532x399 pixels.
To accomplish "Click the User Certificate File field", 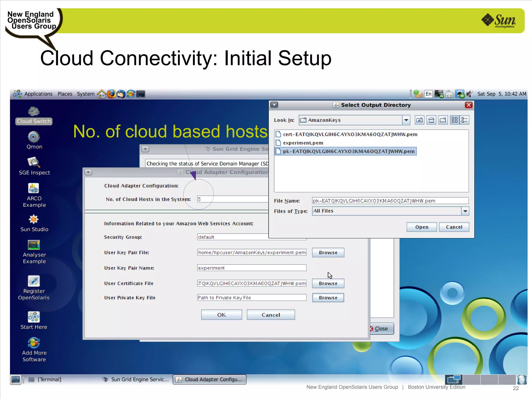I will (252, 283).
